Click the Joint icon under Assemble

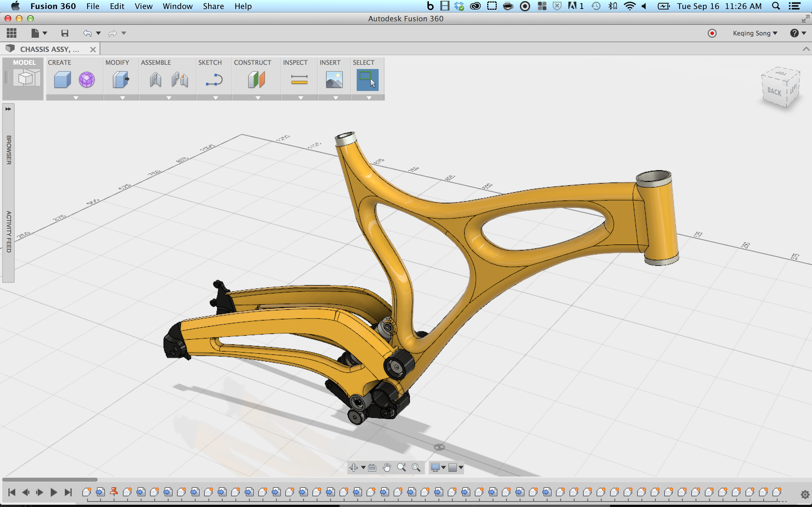(155, 80)
